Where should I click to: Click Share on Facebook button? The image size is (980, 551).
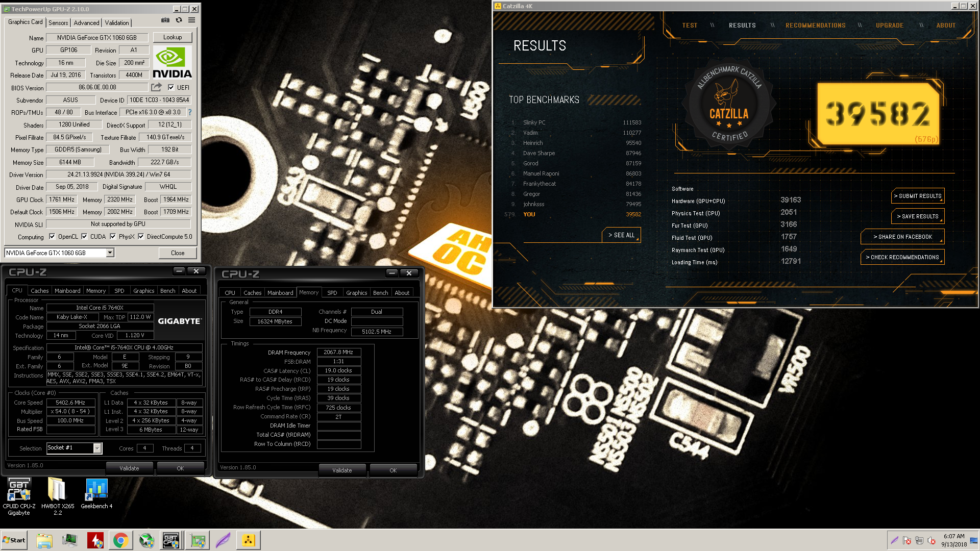tap(902, 237)
